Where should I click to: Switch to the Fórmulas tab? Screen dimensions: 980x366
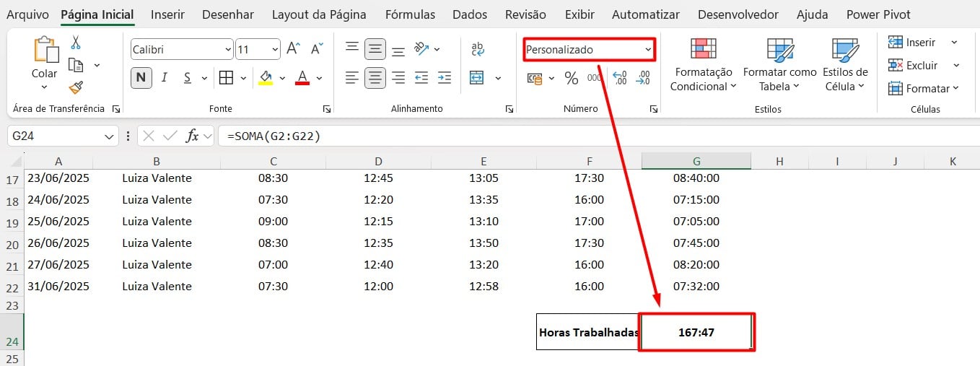410,14
